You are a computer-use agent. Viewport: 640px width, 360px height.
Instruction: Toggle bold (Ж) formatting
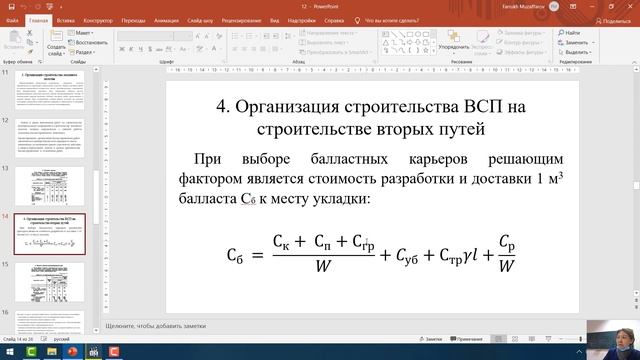pos(122,49)
